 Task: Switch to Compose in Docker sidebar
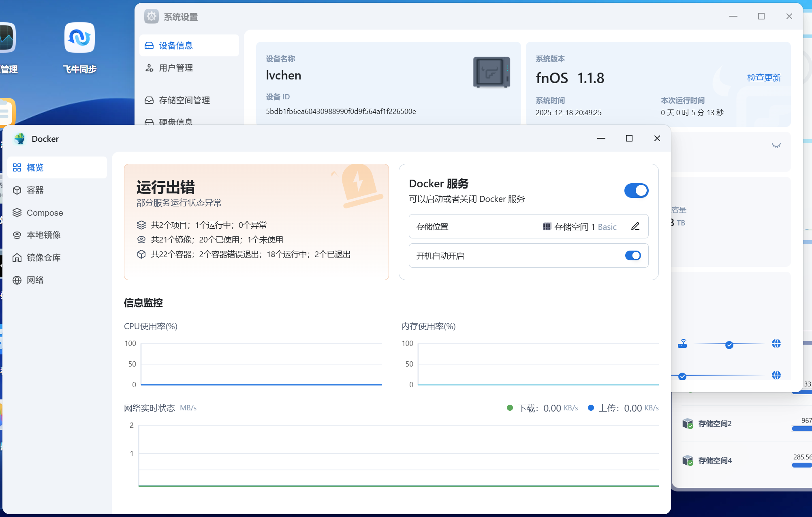coord(45,213)
